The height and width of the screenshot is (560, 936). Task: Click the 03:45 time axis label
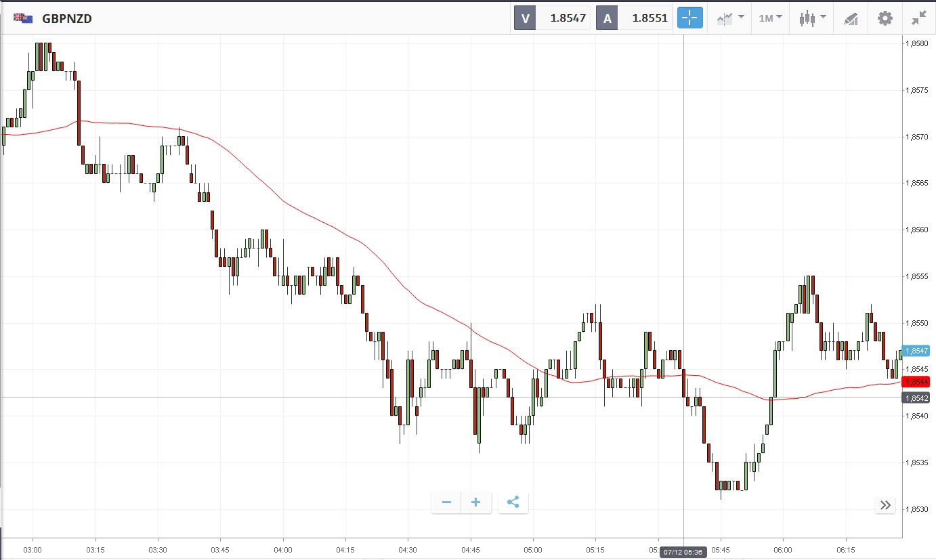220,551
